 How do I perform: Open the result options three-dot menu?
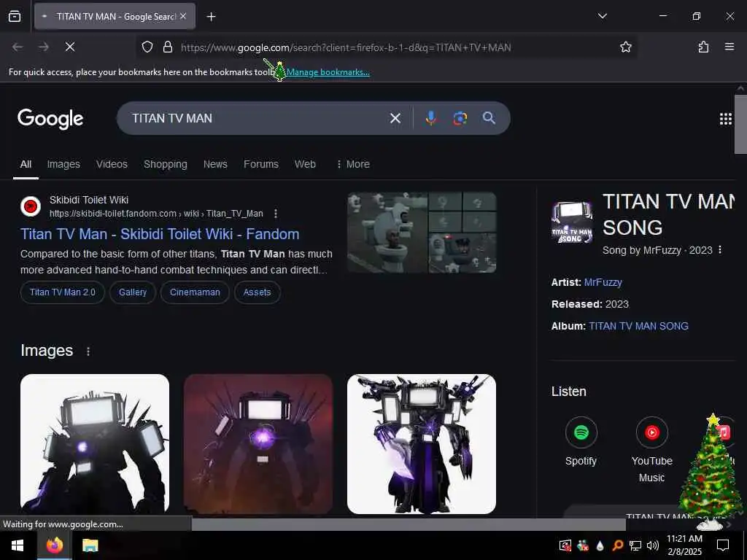click(x=275, y=214)
